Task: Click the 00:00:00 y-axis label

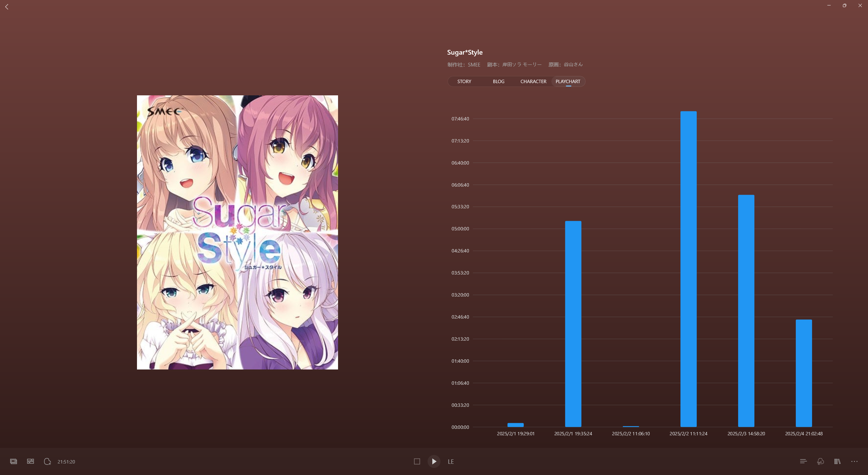Action: [460, 427]
